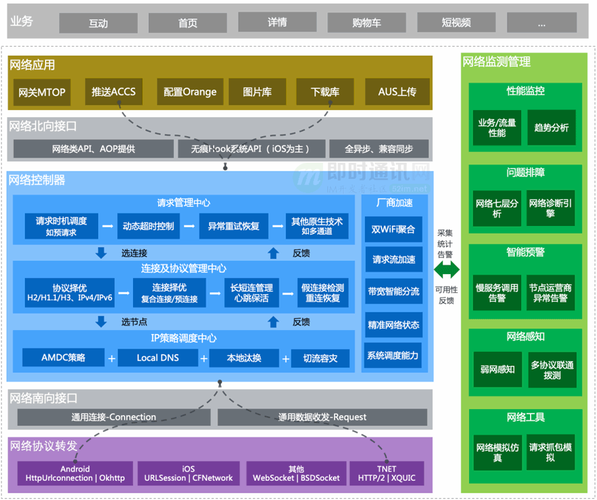Click the 网络类API、AOP提供 box
The width and height of the screenshot is (597, 500).
pyautogui.click(x=94, y=149)
